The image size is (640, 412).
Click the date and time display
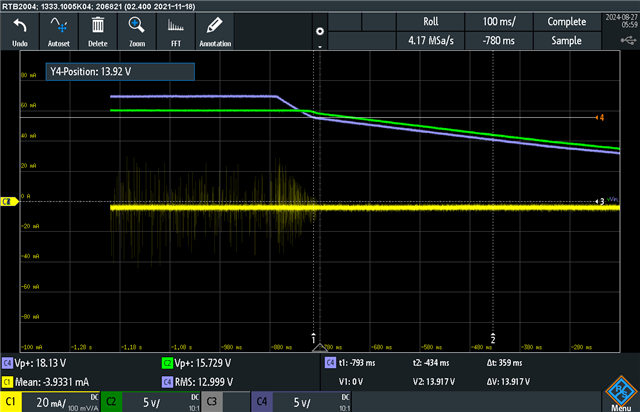(x=621, y=21)
